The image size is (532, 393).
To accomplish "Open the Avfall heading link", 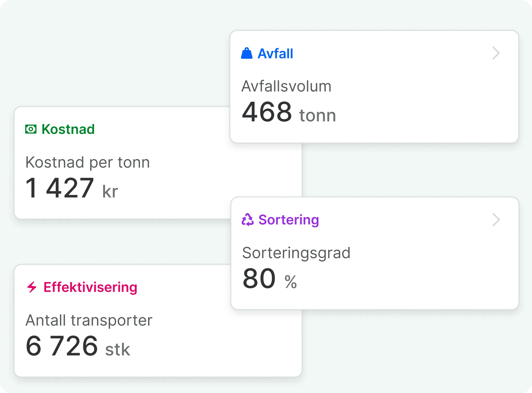I will tap(275, 53).
